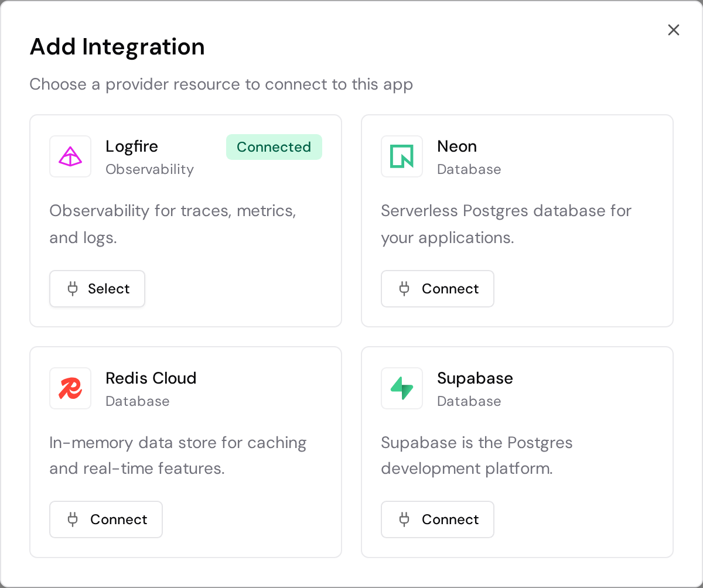Click the Redis Cloud card title
This screenshot has width=703, height=588.
[x=151, y=378]
